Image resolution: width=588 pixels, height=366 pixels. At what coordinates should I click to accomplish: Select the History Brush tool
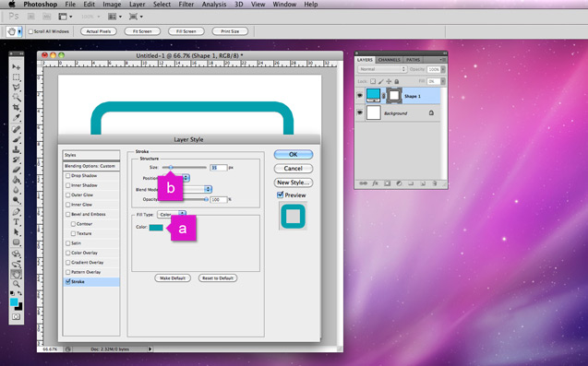[x=16, y=159]
